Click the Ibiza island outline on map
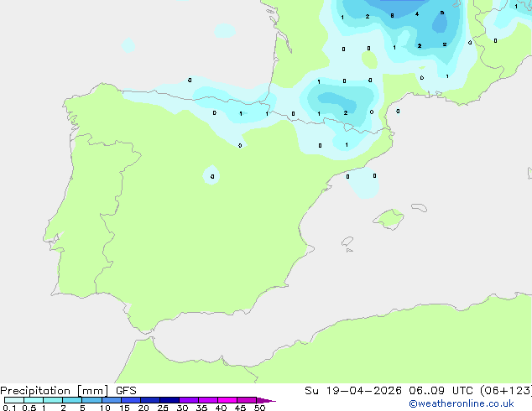This screenshot has width=532, height=411. [x=347, y=242]
